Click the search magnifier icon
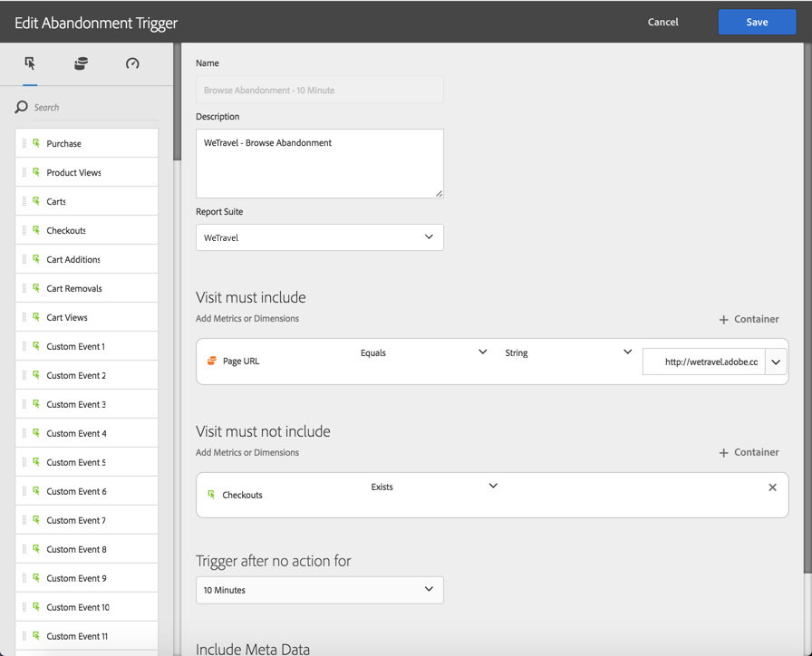The width and height of the screenshot is (812, 656). coord(21,107)
